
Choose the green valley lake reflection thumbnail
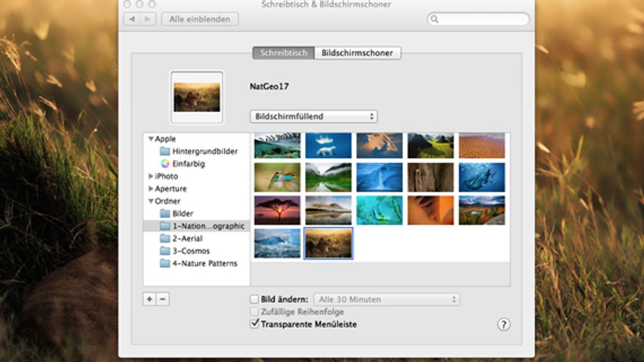(328, 177)
